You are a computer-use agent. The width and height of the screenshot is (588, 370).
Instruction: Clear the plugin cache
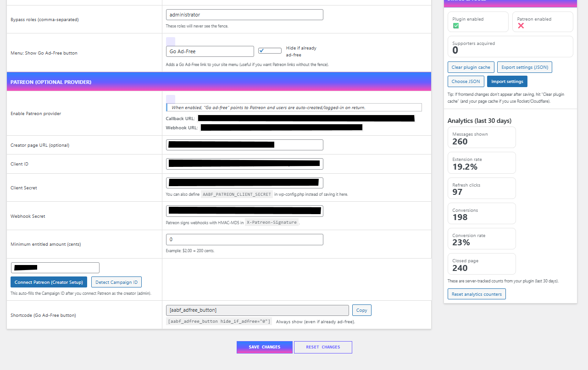(x=471, y=67)
